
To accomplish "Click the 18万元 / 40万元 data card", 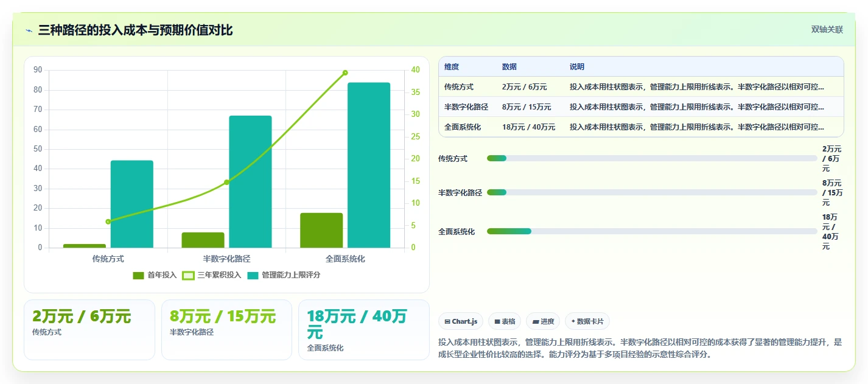I will [x=364, y=330].
